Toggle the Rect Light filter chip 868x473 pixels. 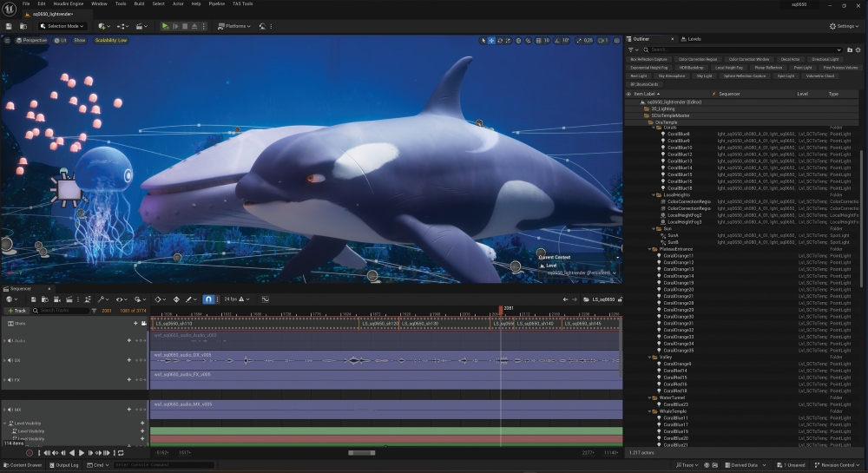coord(638,76)
